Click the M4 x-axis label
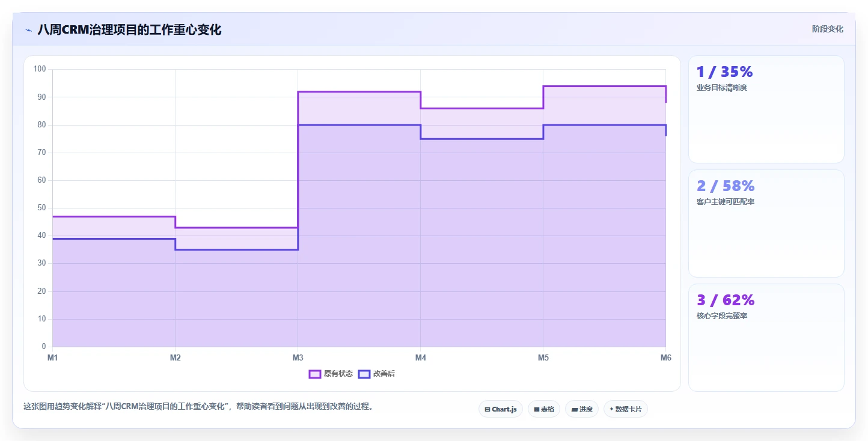Image resolution: width=868 pixels, height=441 pixels. coord(421,358)
